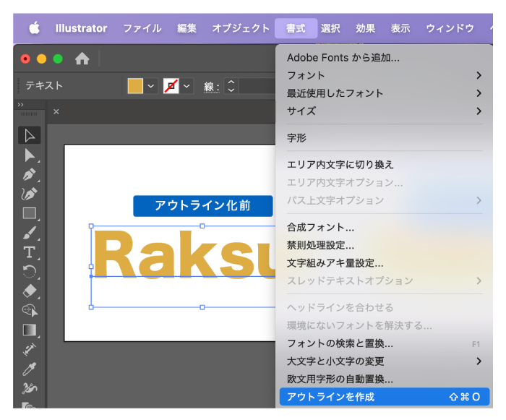Screen dimensions: 506x420
Task: Expand 最近使用したフォント submenu
Action: click(384, 93)
